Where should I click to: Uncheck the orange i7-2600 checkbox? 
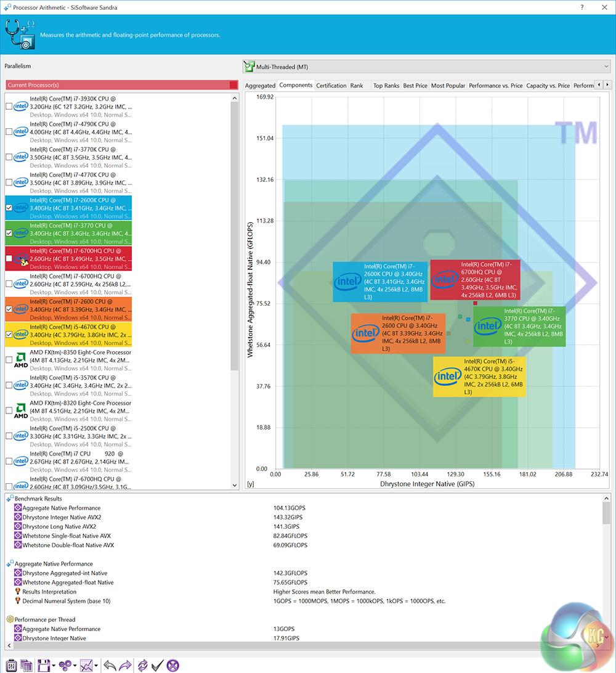[x=9, y=309]
